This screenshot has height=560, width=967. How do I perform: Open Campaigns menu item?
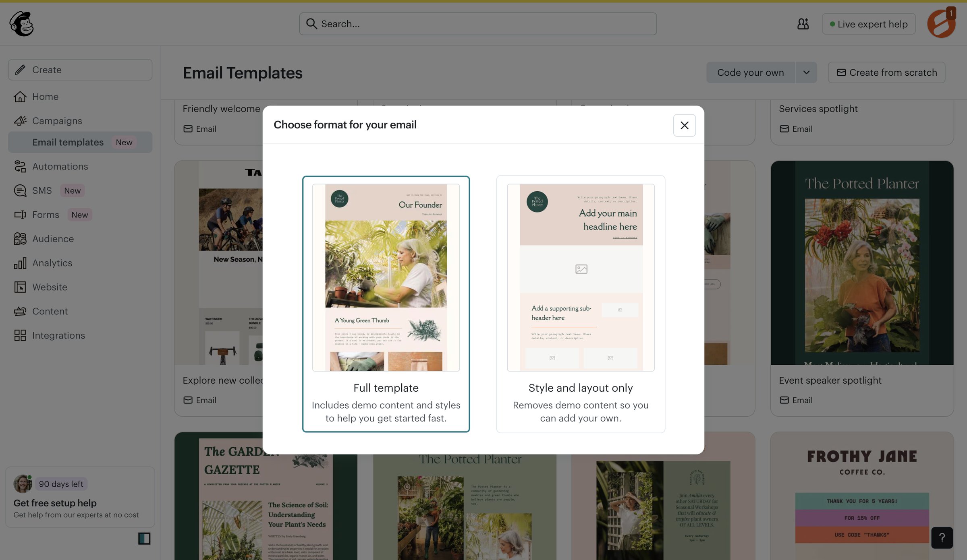pyautogui.click(x=80, y=121)
